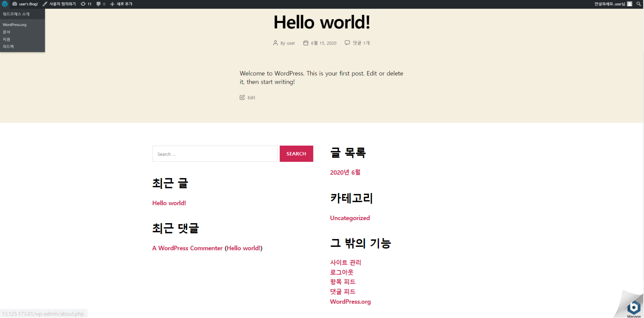
Task: Click the 로그아웃 link
Action: coord(341,272)
